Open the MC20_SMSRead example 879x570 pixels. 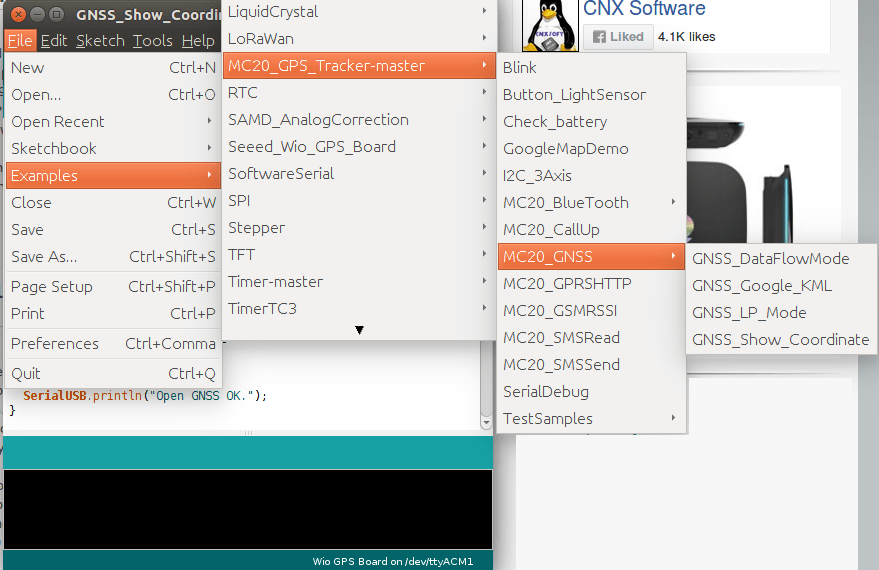(591, 337)
